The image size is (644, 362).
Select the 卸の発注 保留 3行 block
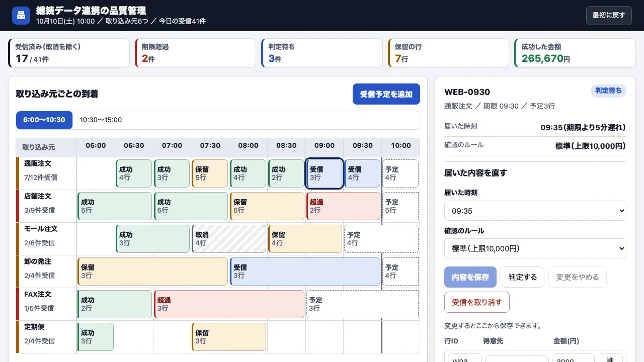pos(153,271)
